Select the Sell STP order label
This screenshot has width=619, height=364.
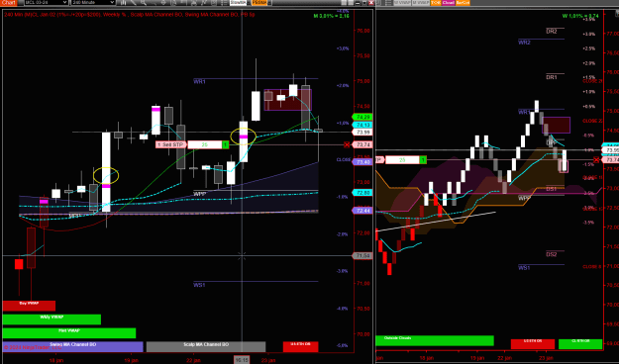(171, 144)
